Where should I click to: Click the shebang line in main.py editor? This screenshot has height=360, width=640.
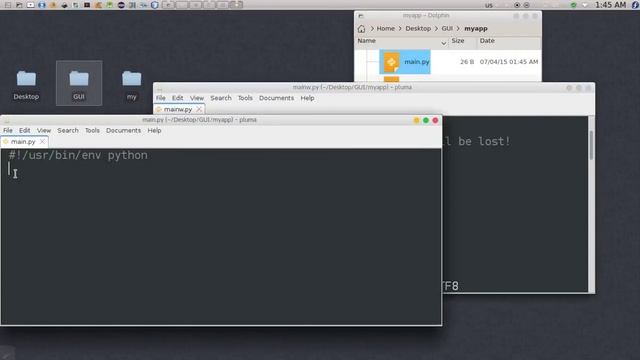78,156
